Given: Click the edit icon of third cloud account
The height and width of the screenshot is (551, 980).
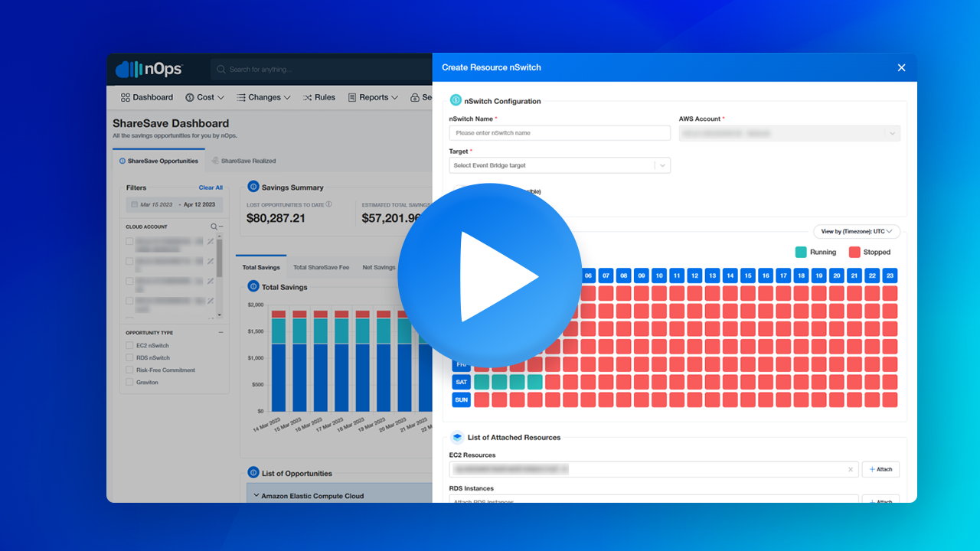Looking at the screenshot, I should pyautogui.click(x=211, y=281).
